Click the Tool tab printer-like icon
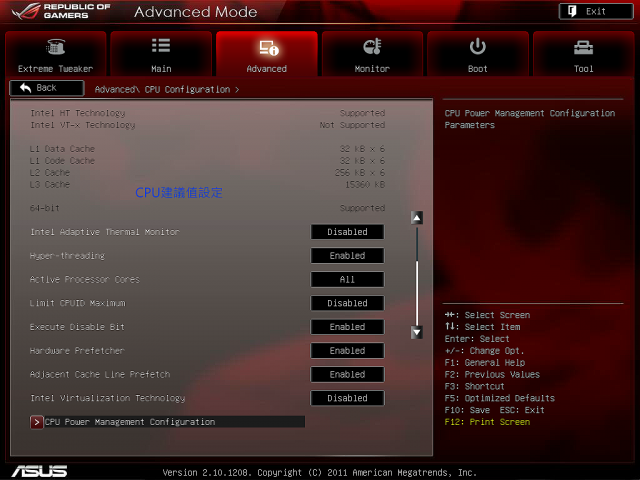 (x=583, y=48)
